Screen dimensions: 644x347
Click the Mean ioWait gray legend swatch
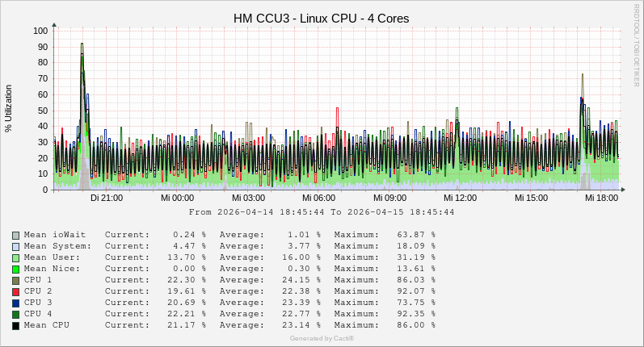point(15,235)
